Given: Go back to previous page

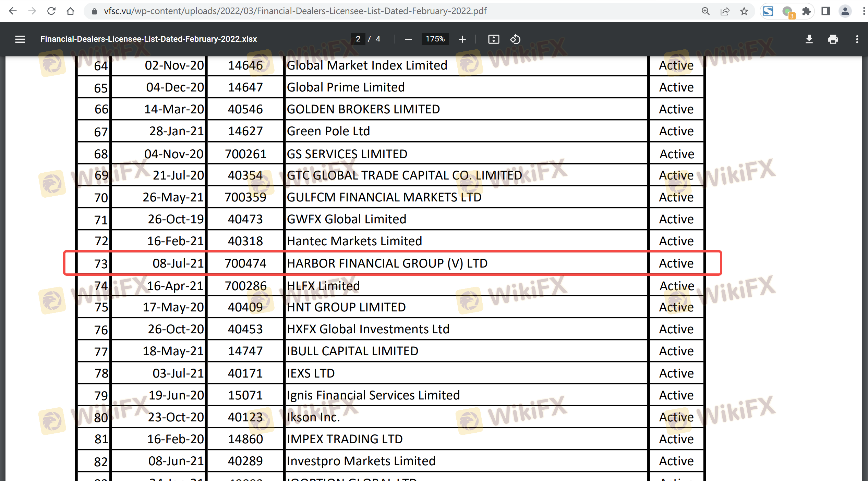Looking at the screenshot, I should pyautogui.click(x=13, y=11).
